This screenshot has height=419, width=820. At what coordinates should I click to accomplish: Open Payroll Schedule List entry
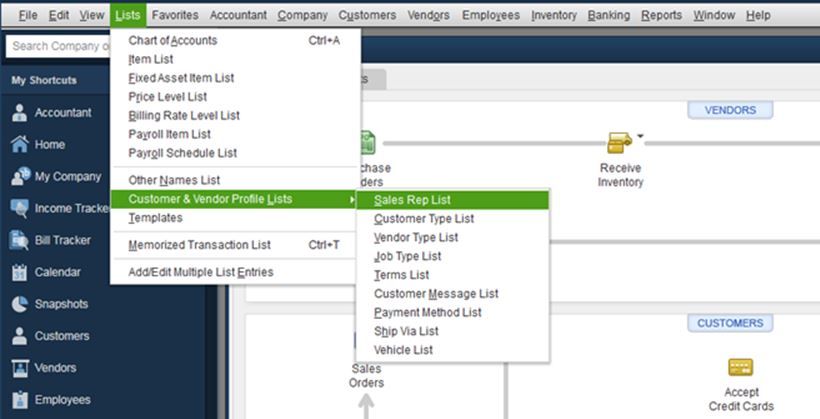coord(235,153)
